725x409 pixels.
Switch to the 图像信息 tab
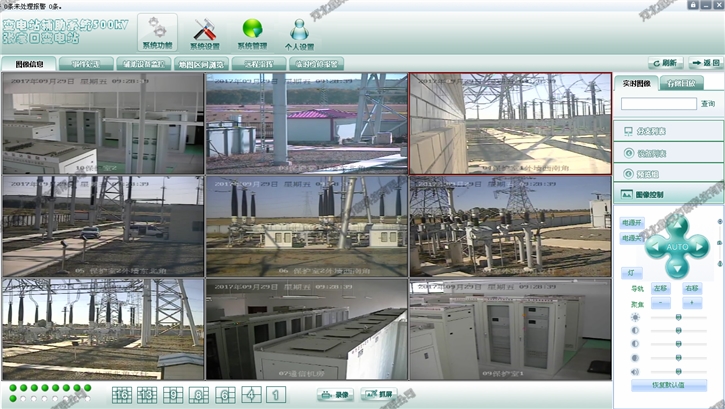point(24,64)
